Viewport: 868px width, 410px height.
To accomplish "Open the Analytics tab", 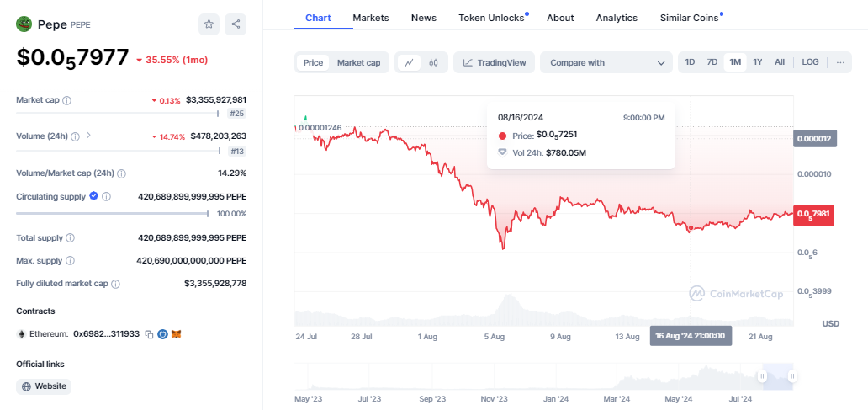I will pos(617,18).
